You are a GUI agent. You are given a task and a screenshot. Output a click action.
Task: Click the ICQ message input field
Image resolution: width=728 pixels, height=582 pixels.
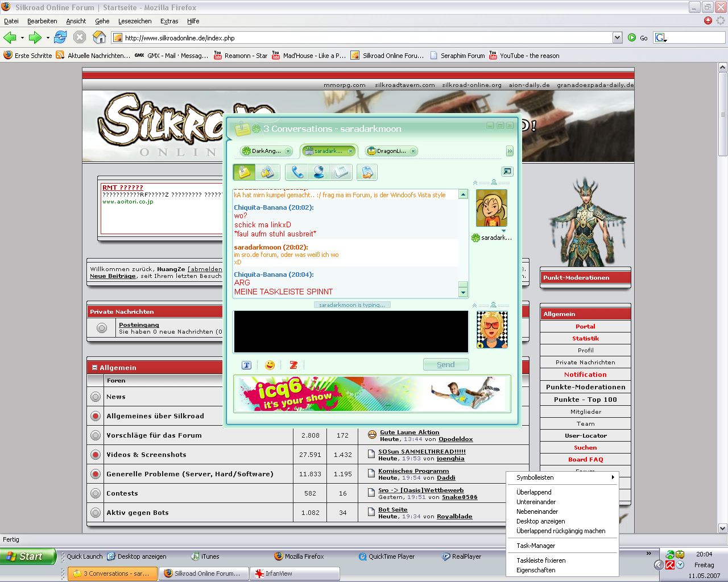351,332
